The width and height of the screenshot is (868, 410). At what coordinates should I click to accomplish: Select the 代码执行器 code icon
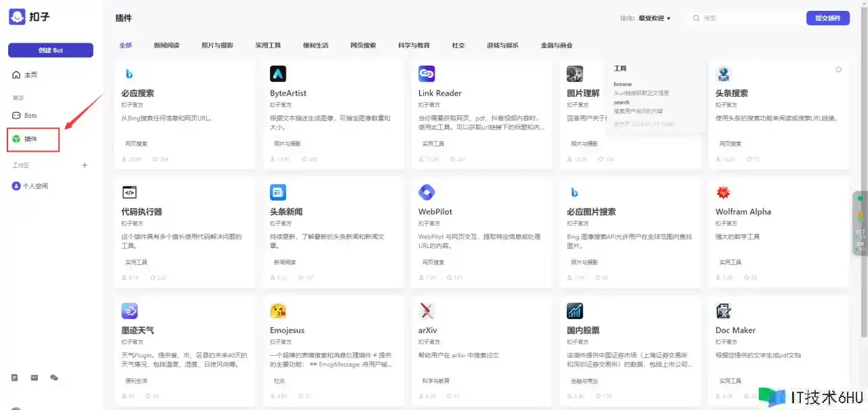[x=130, y=192]
